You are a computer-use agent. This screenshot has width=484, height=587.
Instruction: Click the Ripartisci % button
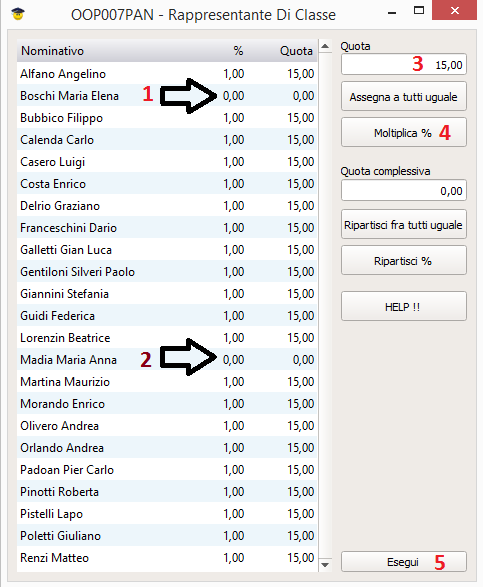404,261
